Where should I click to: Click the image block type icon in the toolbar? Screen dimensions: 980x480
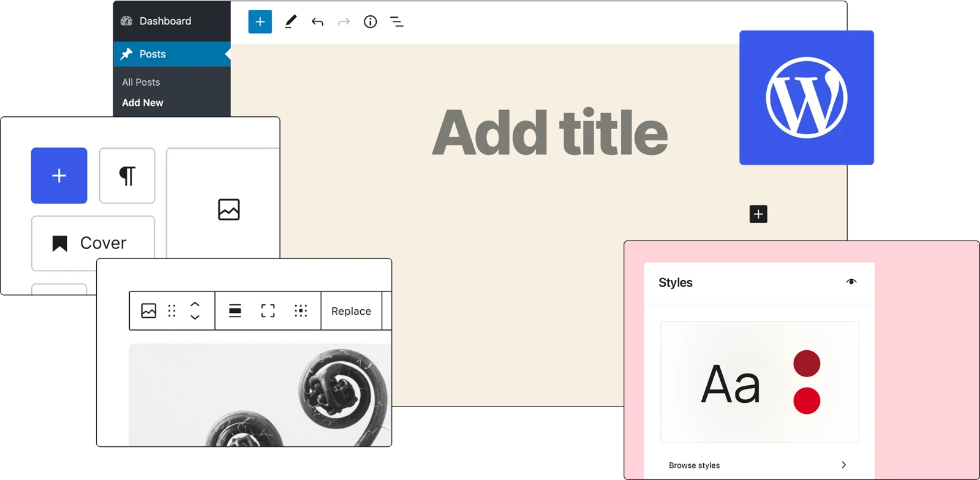149,311
